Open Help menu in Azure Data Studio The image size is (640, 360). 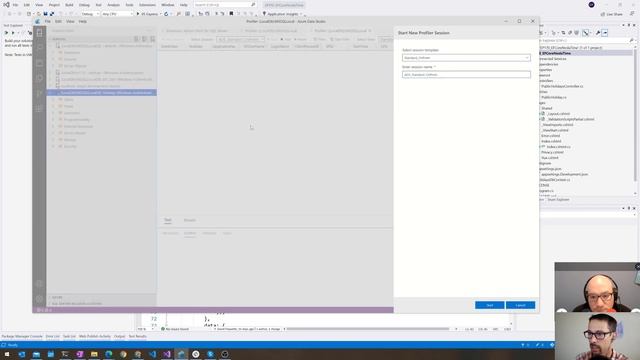point(82,21)
